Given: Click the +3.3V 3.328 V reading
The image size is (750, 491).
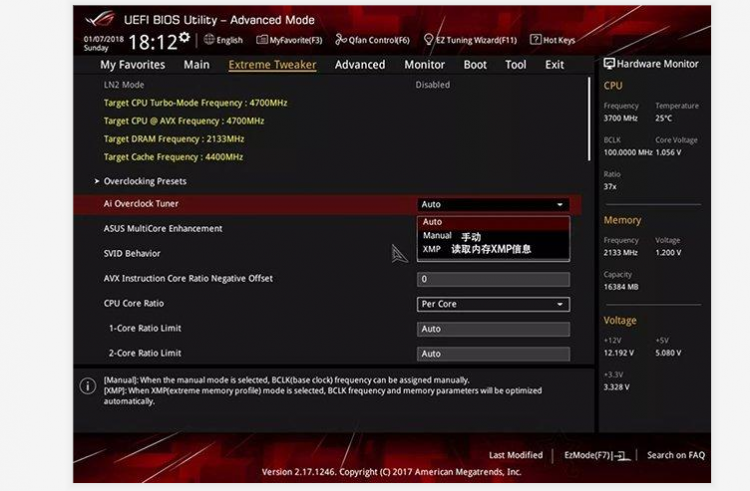Looking at the screenshot, I should 617,387.
